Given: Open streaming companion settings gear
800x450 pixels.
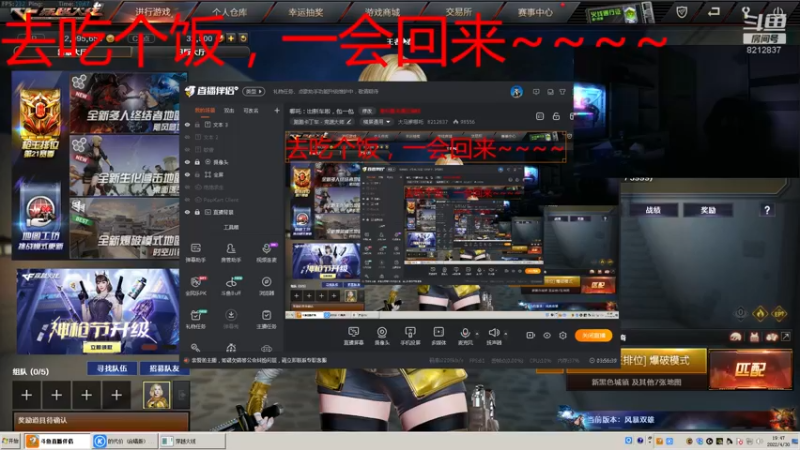Looking at the screenshot, I should pos(563,335).
